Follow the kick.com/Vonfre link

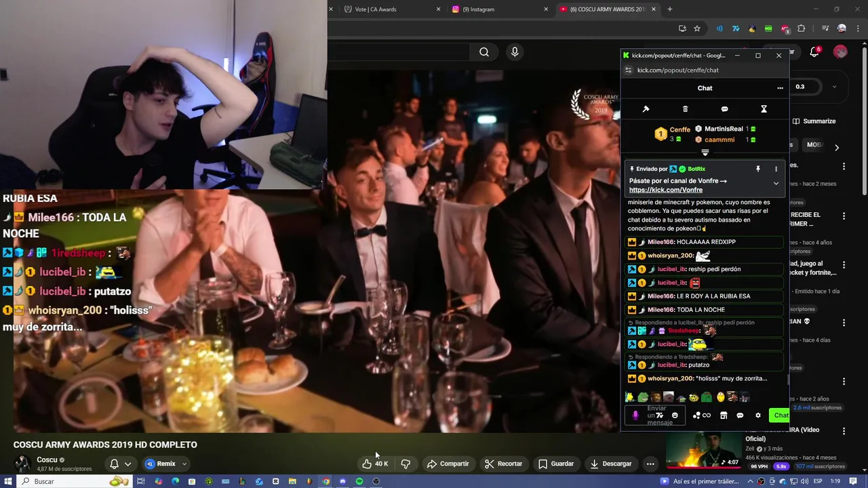(665, 190)
